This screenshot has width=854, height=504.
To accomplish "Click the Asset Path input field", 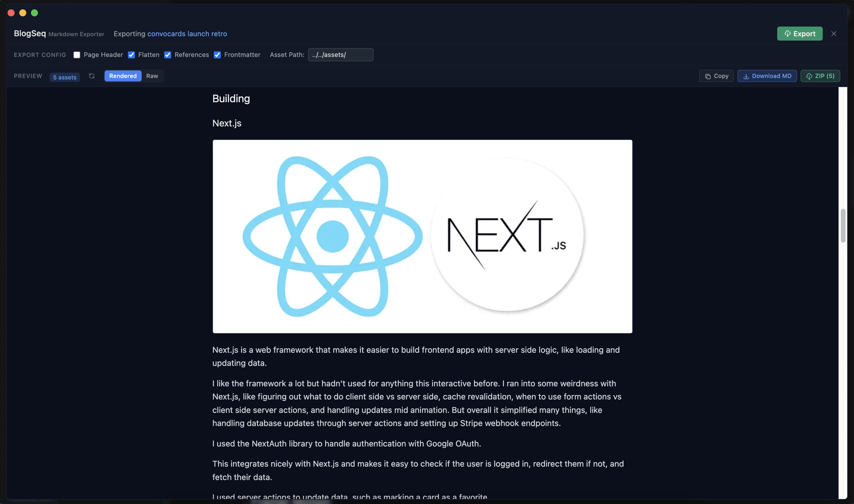I will pos(340,55).
